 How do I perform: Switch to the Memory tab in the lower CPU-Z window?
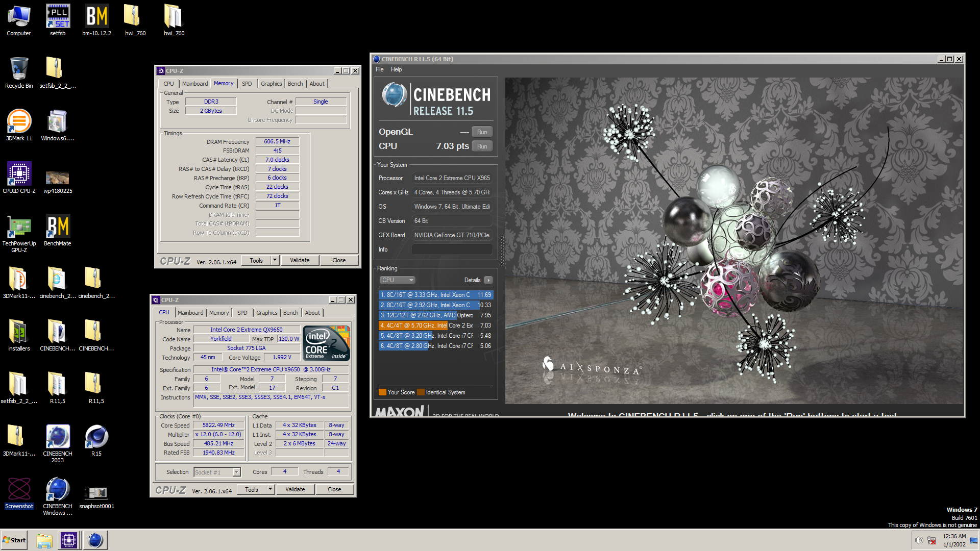pos(219,313)
